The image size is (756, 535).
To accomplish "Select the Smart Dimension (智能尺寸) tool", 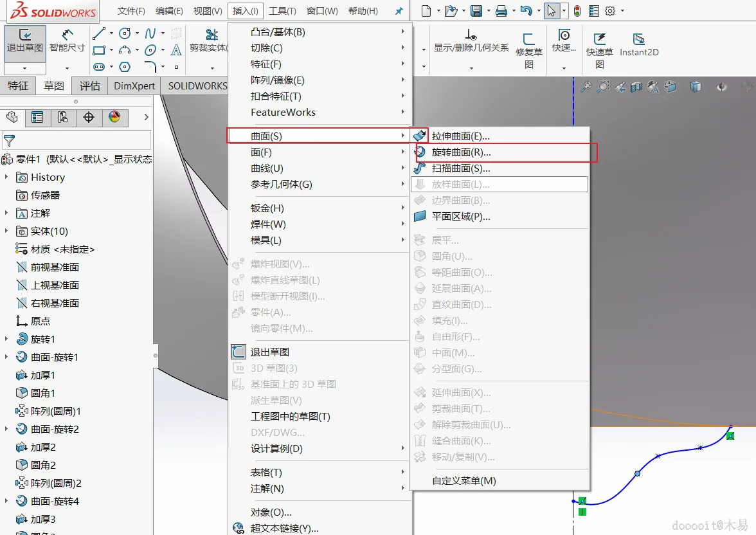I will coord(67,41).
